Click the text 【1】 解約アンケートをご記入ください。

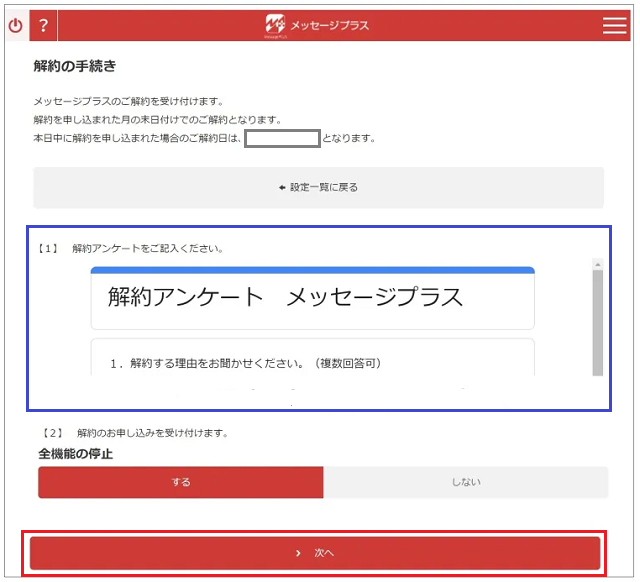pyautogui.click(x=130, y=249)
